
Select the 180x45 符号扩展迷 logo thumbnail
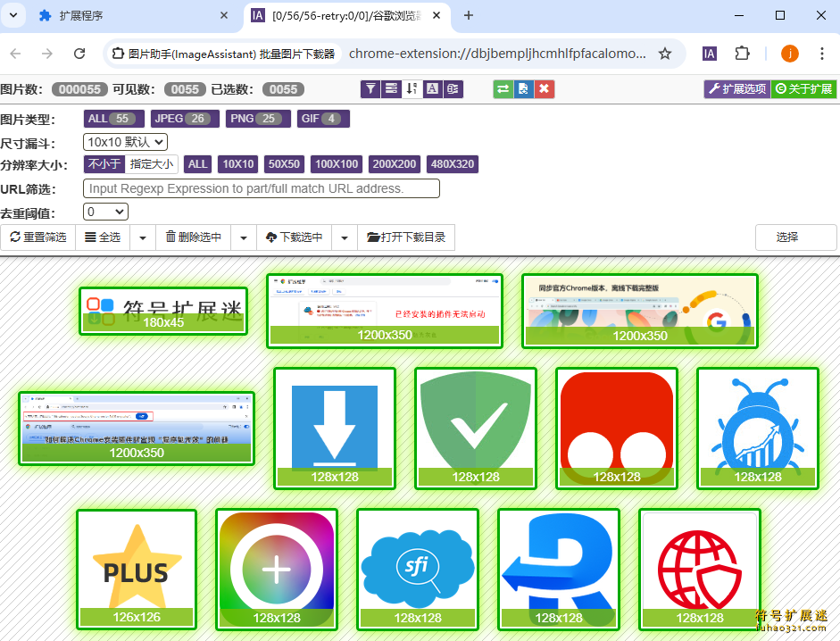pyautogui.click(x=163, y=311)
